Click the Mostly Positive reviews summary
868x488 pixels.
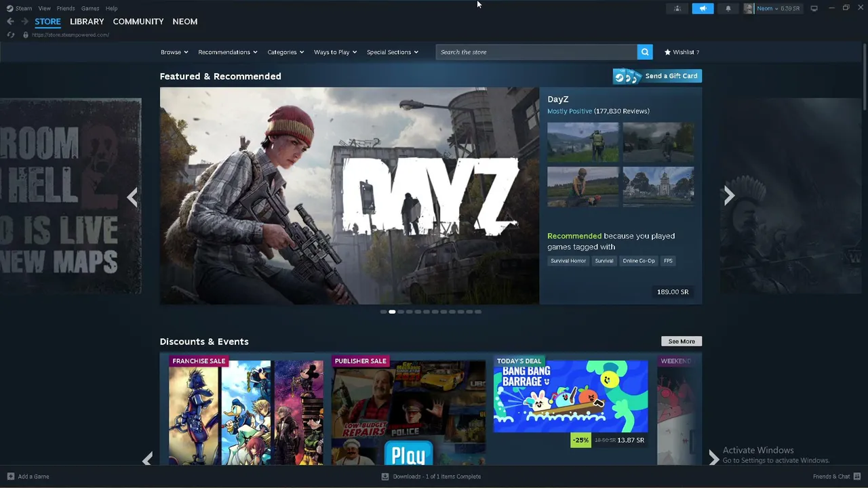click(570, 111)
